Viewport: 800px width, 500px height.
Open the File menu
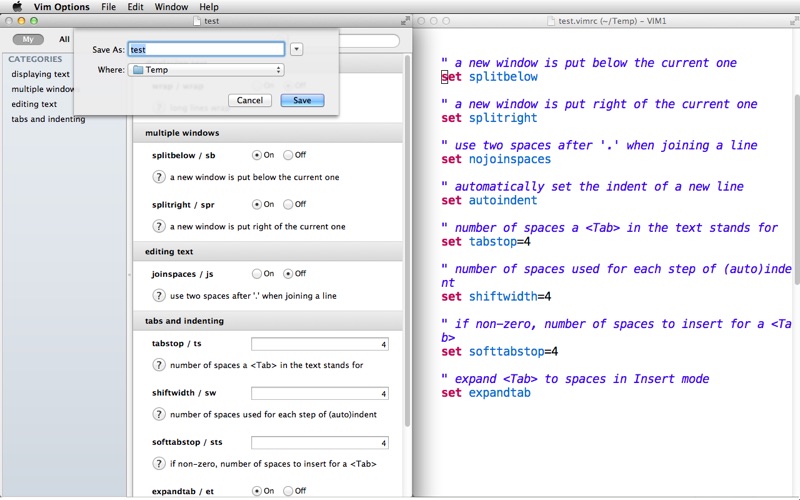pyautogui.click(x=108, y=7)
